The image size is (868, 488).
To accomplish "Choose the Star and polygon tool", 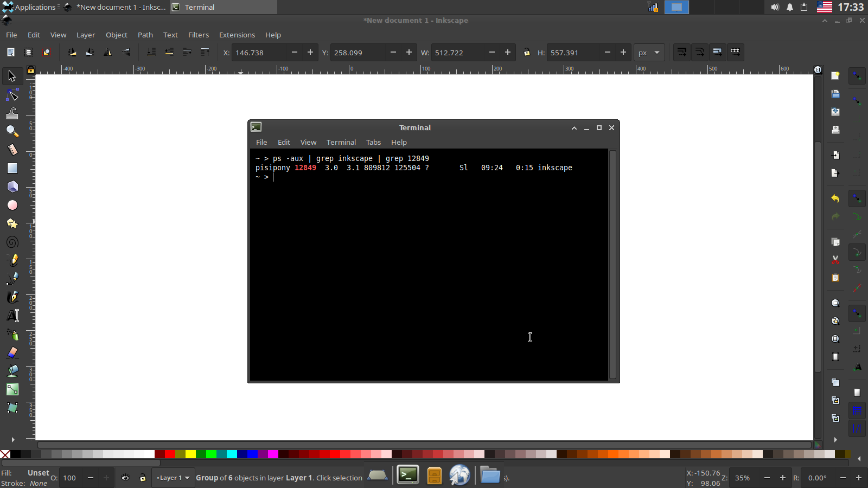I will point(12,223).
